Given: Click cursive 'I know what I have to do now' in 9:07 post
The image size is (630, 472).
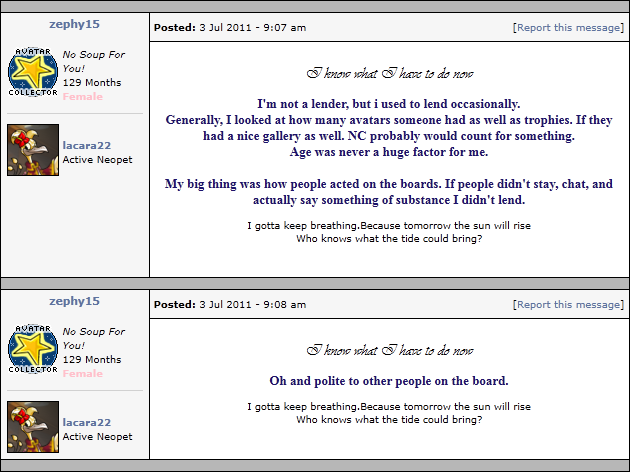Looking at the screenshot, I should (x=390, y=74).
